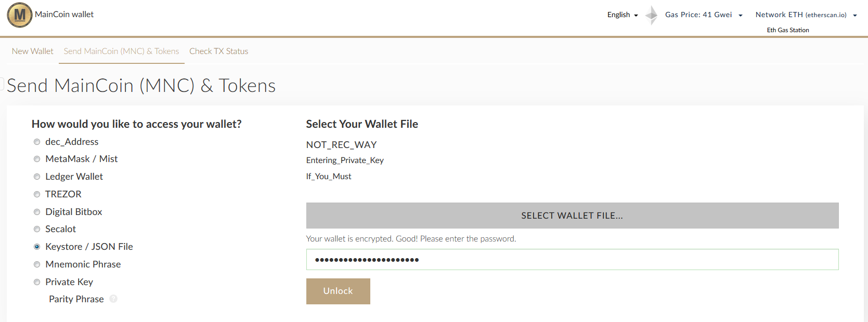
Task: Select the Secalot radio option
Action: pyautogui.click(x=37, y=229)
